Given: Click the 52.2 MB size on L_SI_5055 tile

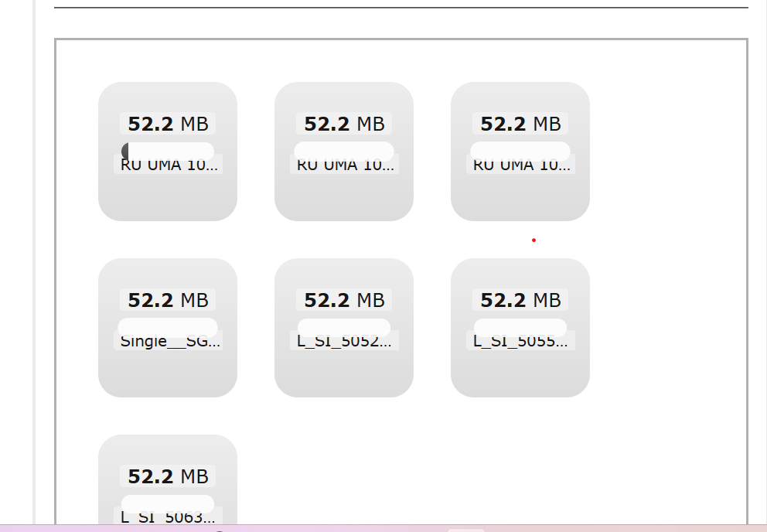Looking at the screenshot, I should coord(520,300).
